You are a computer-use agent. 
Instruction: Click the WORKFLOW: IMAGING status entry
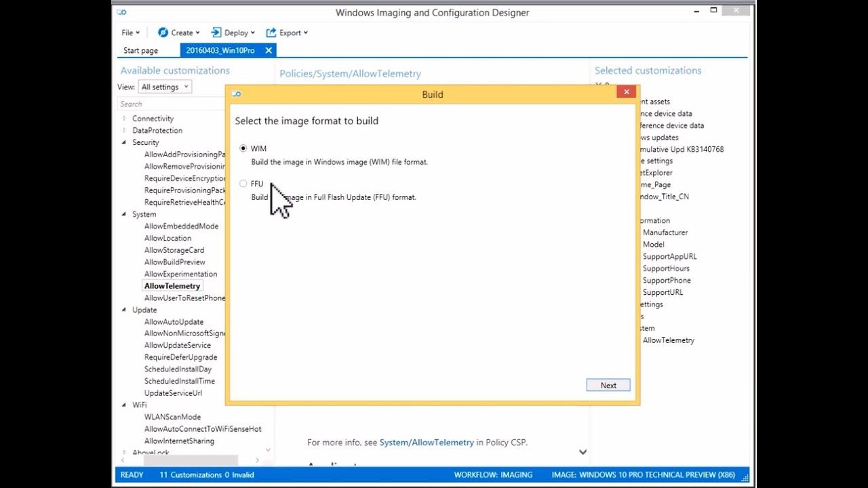pyautogui.click(x=493, y=474)
